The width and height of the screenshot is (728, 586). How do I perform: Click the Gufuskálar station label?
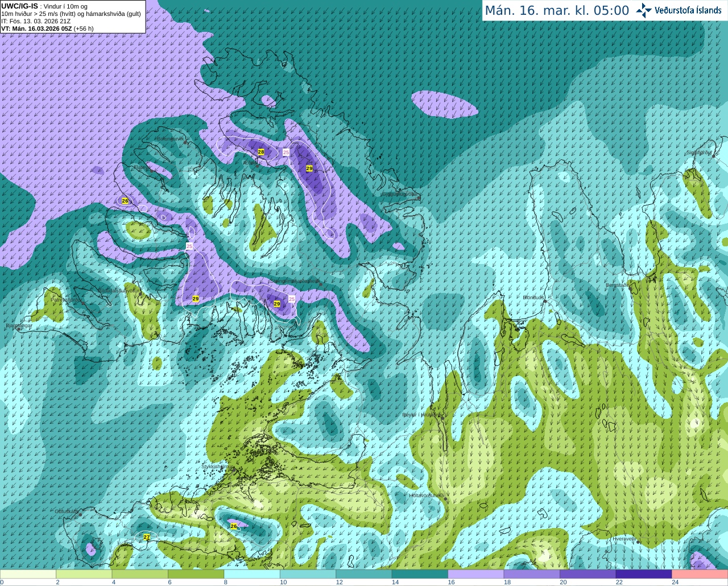tap(67, 511)
